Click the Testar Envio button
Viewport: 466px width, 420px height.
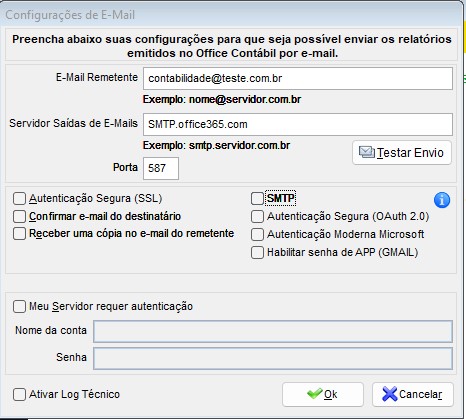[x=402, y=153]
